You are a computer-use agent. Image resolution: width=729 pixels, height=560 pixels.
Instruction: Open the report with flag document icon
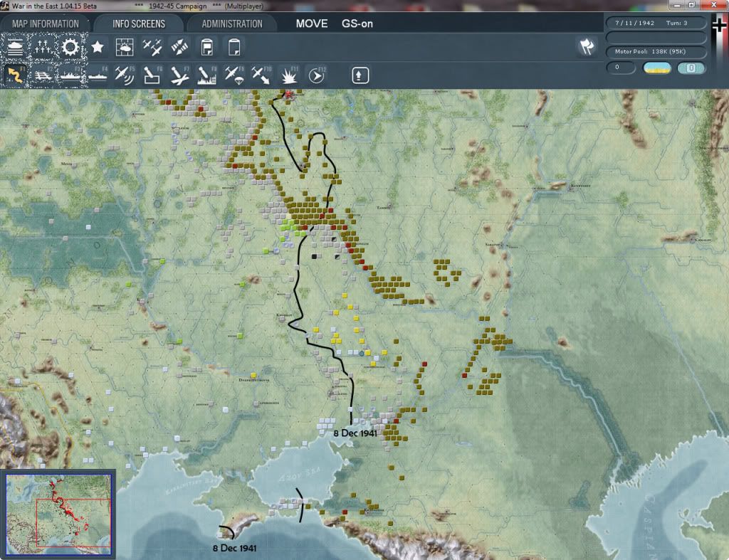click(207, 47)
